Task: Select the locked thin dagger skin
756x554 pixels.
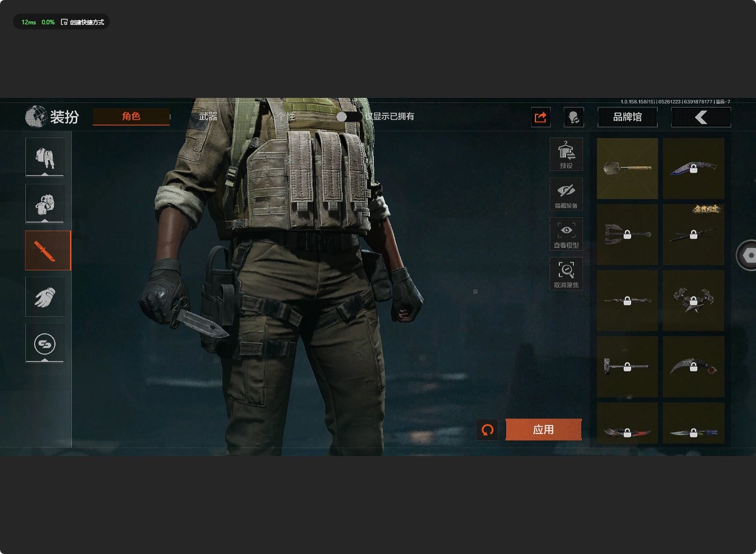Action: tap(628, 300)
